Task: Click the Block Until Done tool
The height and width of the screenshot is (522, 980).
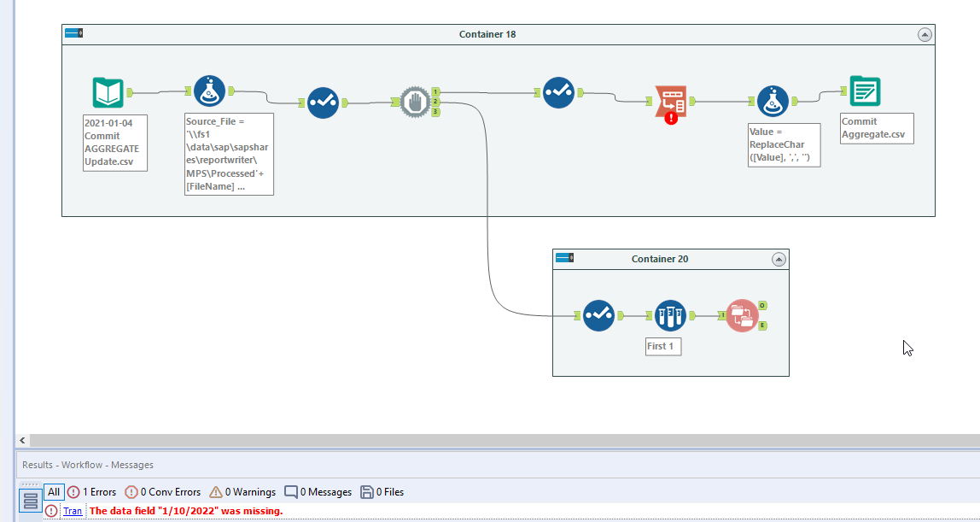Action: coord(413,100)
